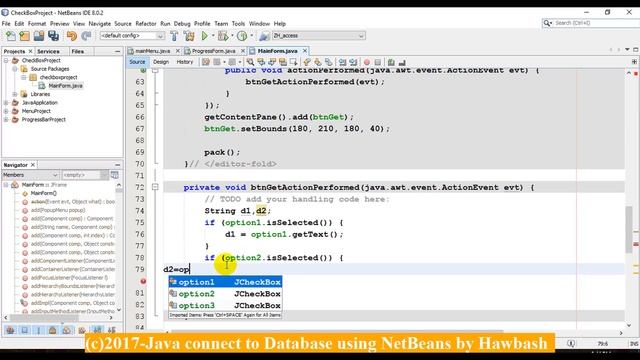Click the Toggle Highlight Search icon
The image size is (640, 360).
282,62
